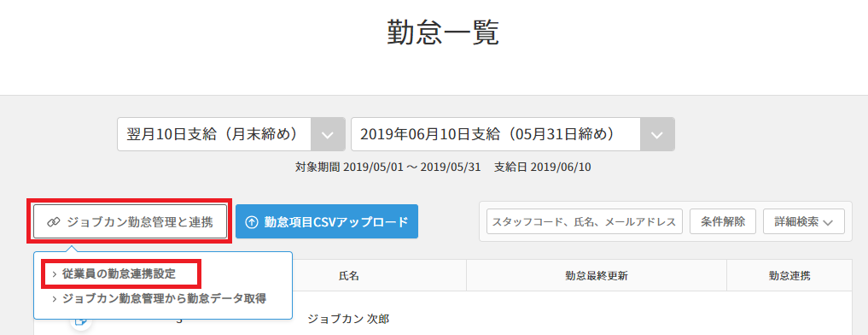
Task: Select the ジョブカン 次郎 employee row
Action: [443, 320]
